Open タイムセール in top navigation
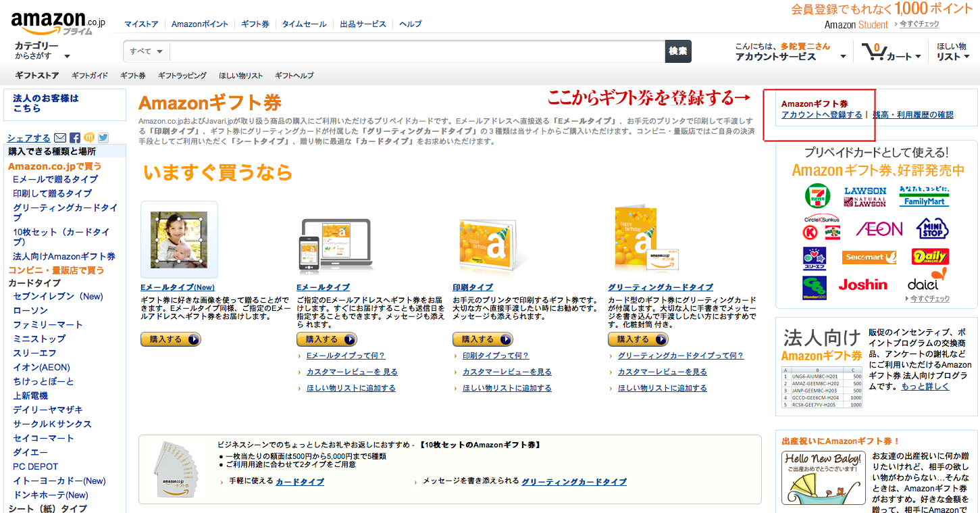This screenshot has width=980, height=513. pyautogui.click(x=305, y=24)
